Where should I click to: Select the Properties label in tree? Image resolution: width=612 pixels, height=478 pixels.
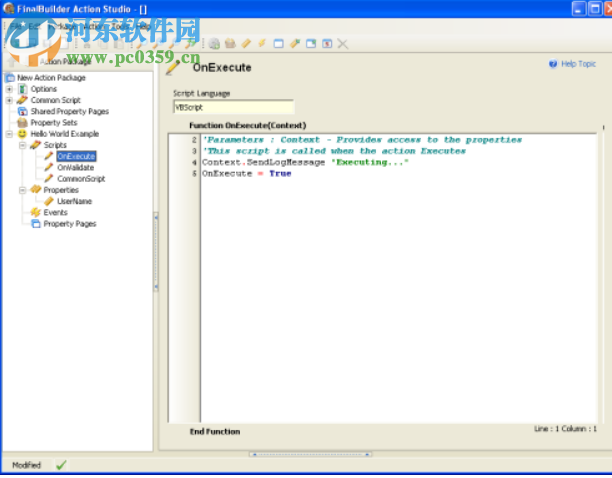tap(61, 190)
